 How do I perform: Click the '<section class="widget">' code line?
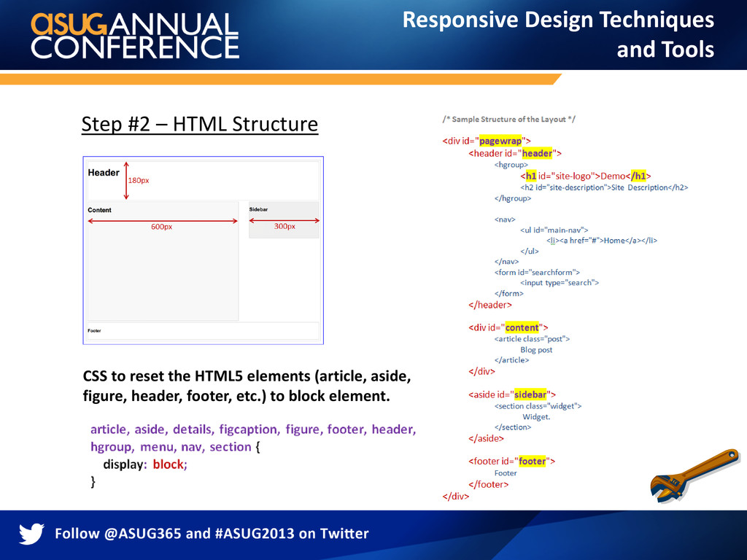[x=538, y=406]
